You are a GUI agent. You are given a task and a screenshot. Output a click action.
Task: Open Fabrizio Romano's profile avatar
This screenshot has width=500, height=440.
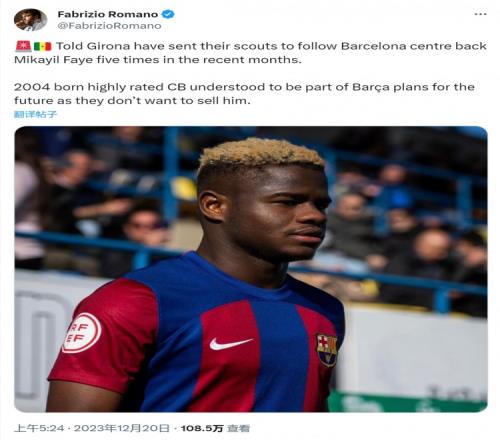point(30,20)
